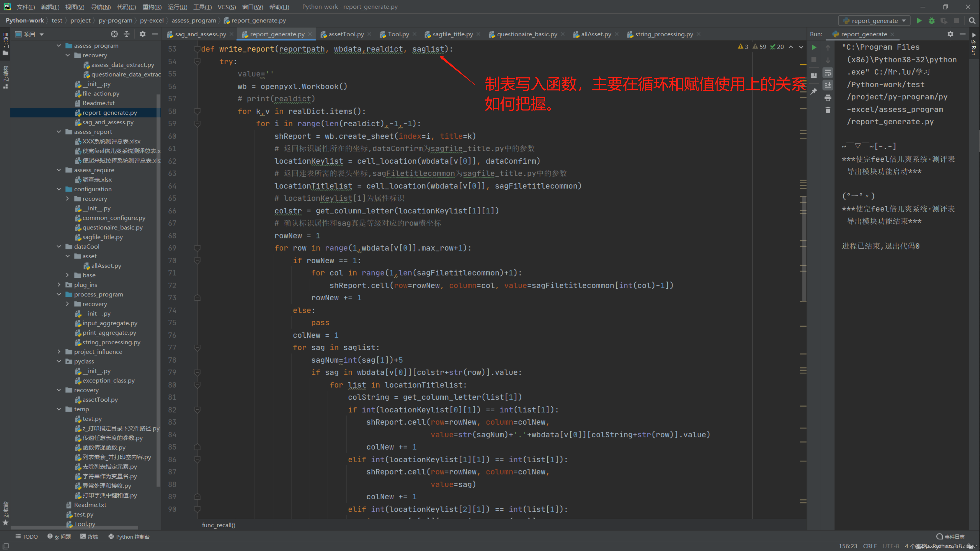Image resolution: width=980 pixels, height=551 pixels.
Task: Click py-excel in the breadcrumb path
Action: click(x=151, y=21)
